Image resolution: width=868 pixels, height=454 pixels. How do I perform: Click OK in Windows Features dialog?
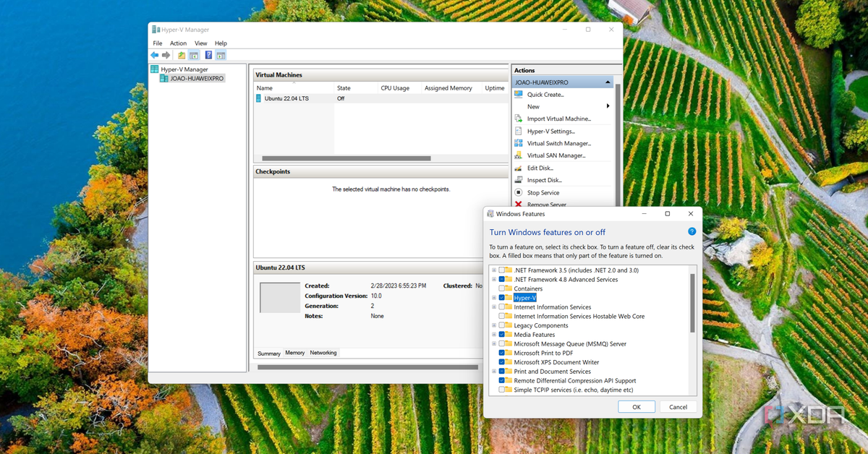[x=637, y=407]
